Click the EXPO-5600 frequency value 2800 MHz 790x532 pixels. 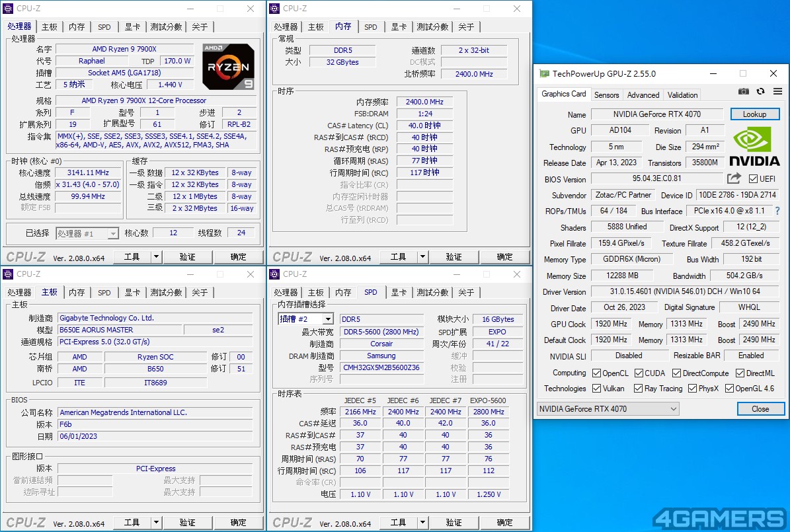tap(489, 412)
